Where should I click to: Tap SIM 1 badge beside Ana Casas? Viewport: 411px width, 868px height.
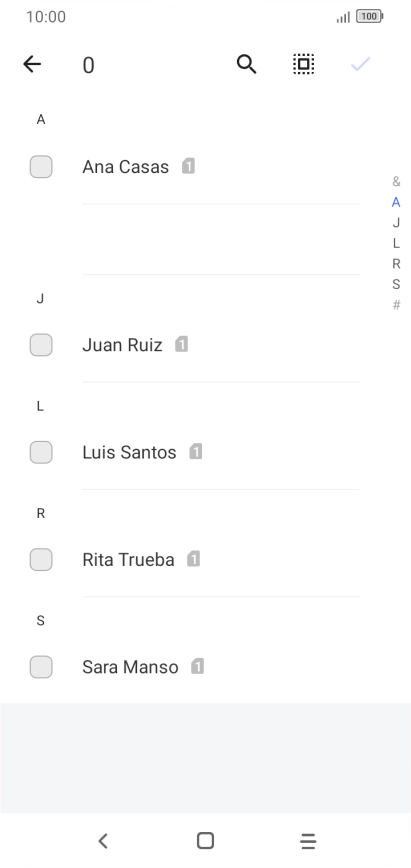pos(188,166)
